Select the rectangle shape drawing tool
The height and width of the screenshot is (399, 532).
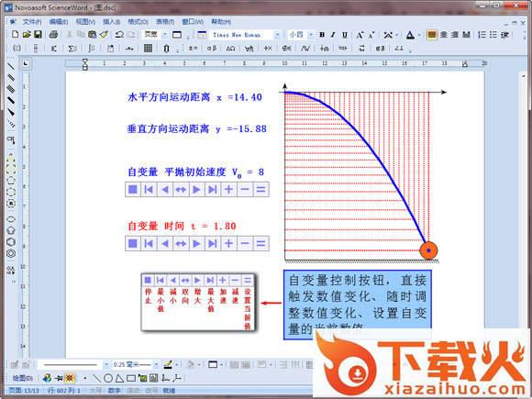click(131, 378)
